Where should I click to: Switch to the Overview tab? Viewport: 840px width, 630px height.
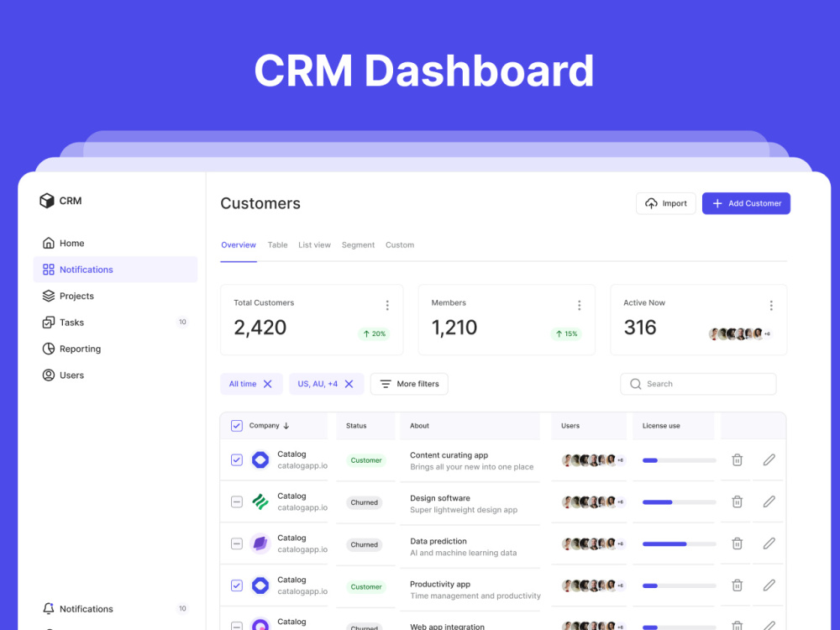tap(239, 244)
